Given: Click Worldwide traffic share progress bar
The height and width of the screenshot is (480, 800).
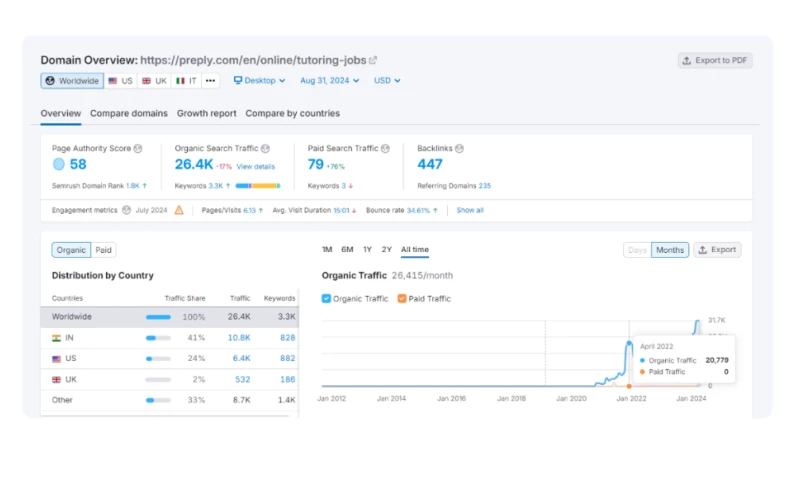Looking at the screenshot, I should (158, 317).
